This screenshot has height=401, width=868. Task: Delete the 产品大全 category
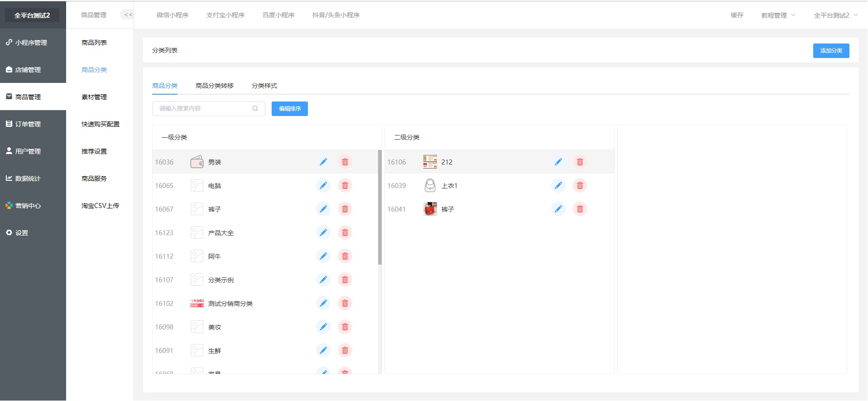pyautogui.click(x=345, y=232)
